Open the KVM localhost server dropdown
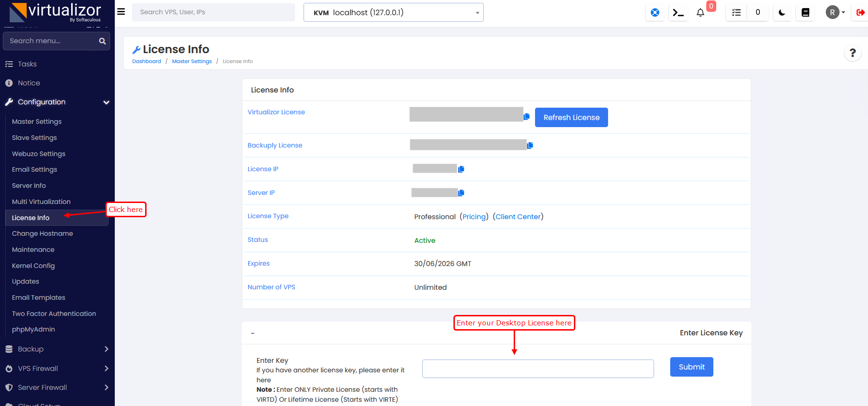Viewport: 868px width, 406px height. coord(393,13)
